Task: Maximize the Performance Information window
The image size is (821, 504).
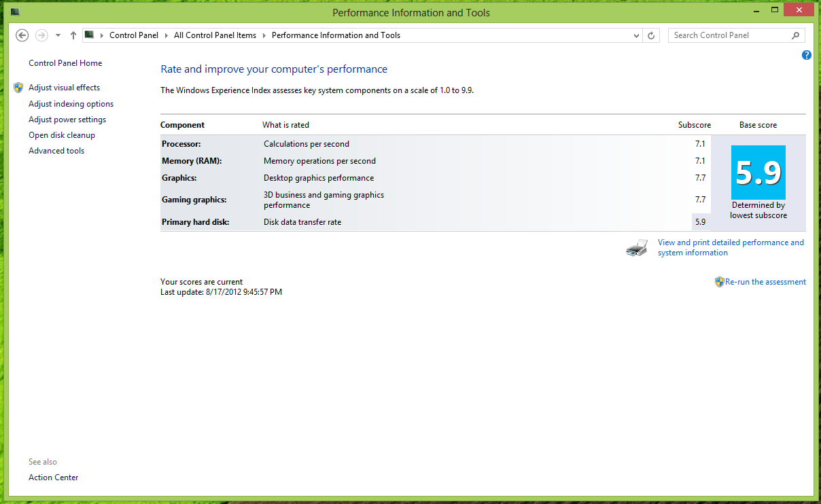Action: tap(774, 11)
